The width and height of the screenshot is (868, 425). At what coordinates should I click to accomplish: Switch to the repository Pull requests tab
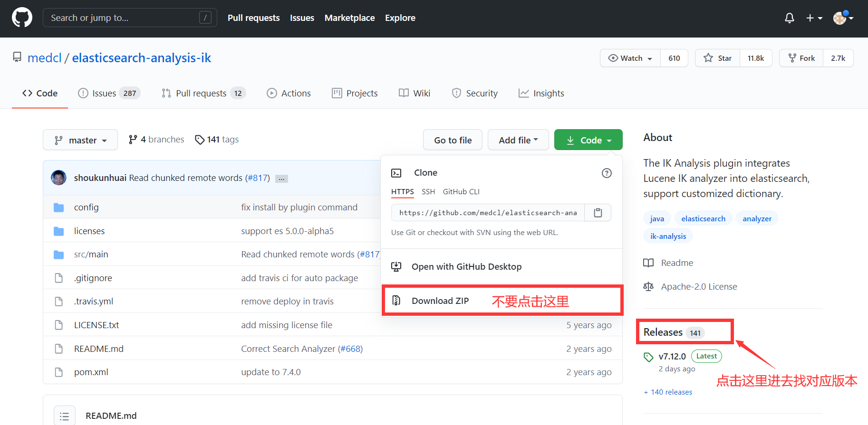tap(203, 93)
